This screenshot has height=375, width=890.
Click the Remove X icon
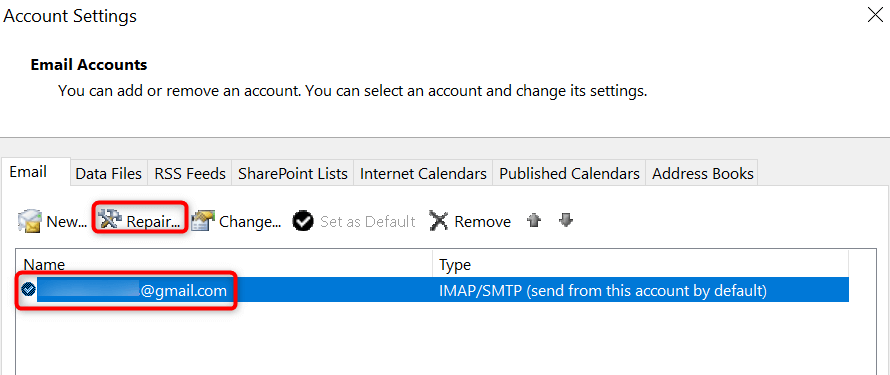click(439, 221)
